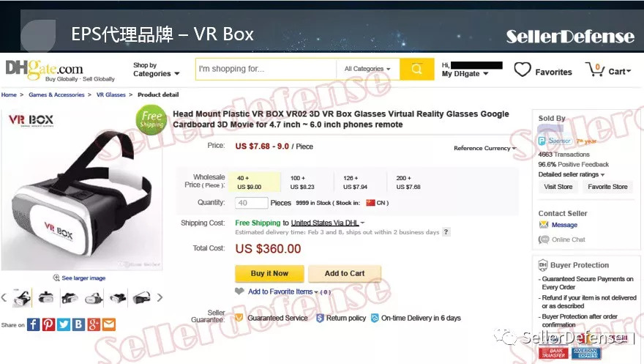Open the Favorites heart icon

pos(523,70)
